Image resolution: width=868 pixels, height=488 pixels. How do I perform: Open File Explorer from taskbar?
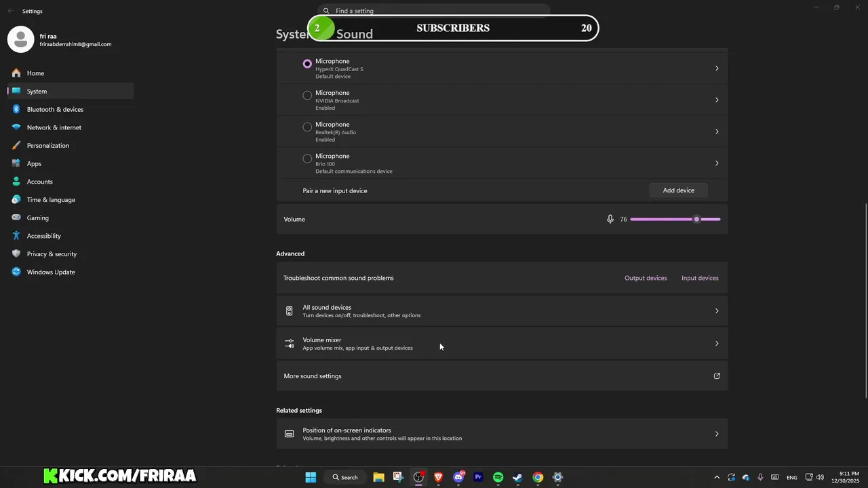tap(378, 477)
